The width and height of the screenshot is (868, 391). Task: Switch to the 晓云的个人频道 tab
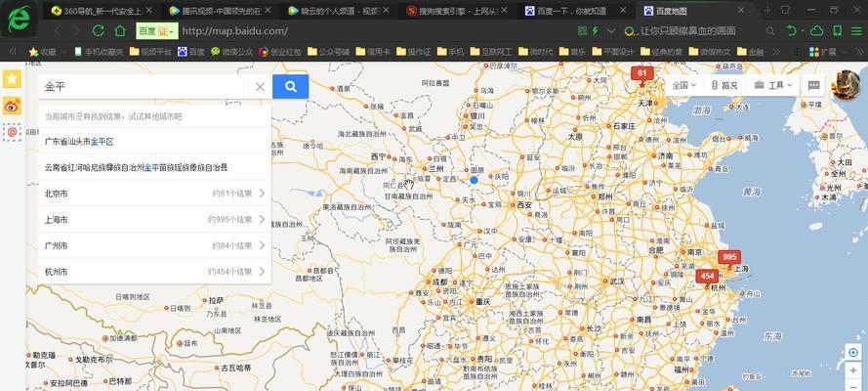pyautogui.click(x=340, y=10)
